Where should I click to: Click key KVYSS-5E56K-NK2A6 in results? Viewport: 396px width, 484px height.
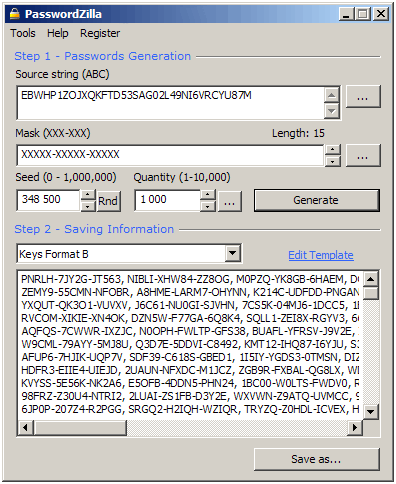click(71, 383)
